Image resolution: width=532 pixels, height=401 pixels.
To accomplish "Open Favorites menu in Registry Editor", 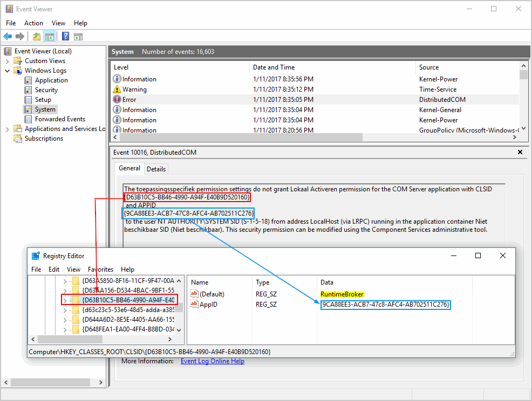I will click(101, 269).
